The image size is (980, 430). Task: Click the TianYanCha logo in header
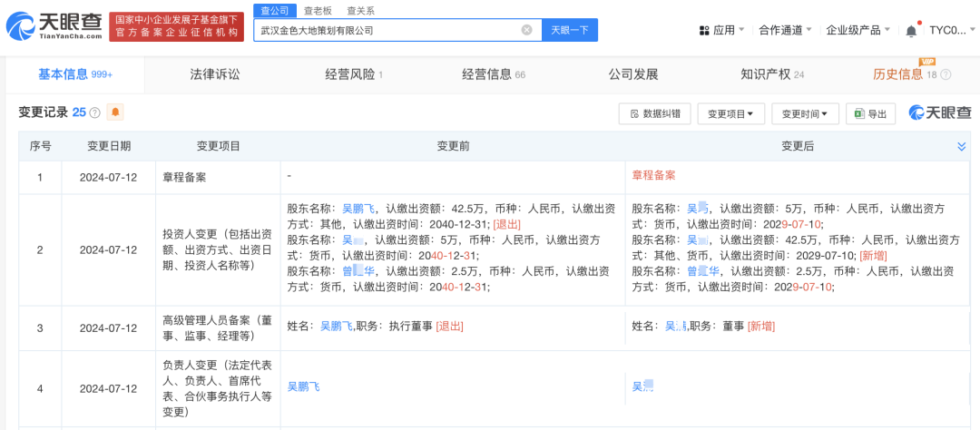pyautogui.click(x=53, y=25)
